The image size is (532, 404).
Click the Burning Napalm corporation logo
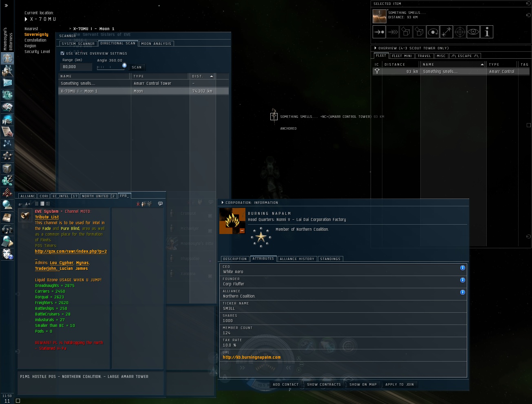232,221
